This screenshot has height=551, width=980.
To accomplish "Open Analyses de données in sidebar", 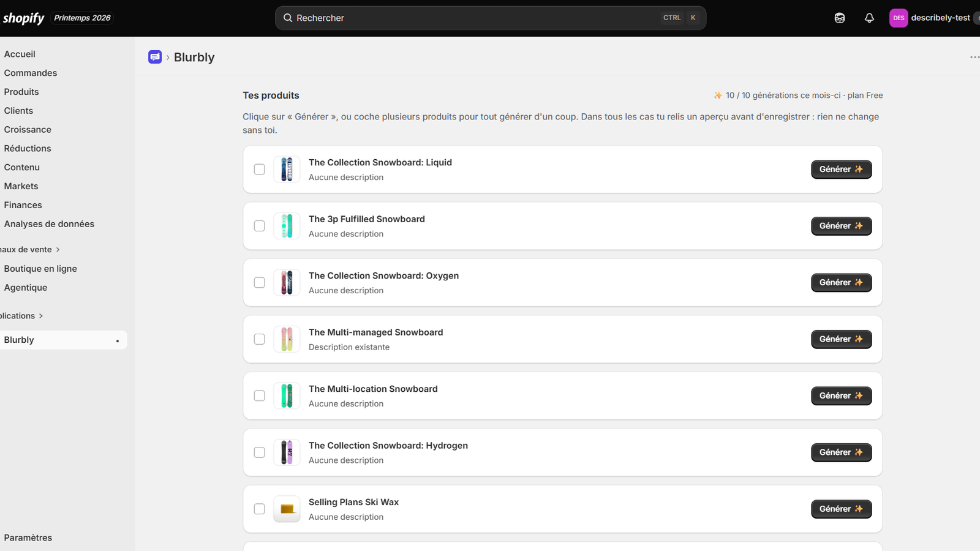I will (49, 224).
